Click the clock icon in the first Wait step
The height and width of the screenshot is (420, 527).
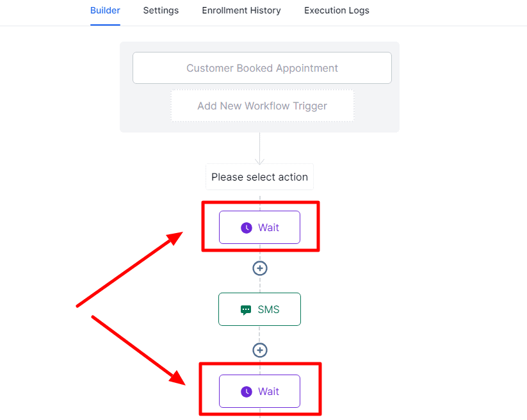pyautogui.click(x=247, y=228)
